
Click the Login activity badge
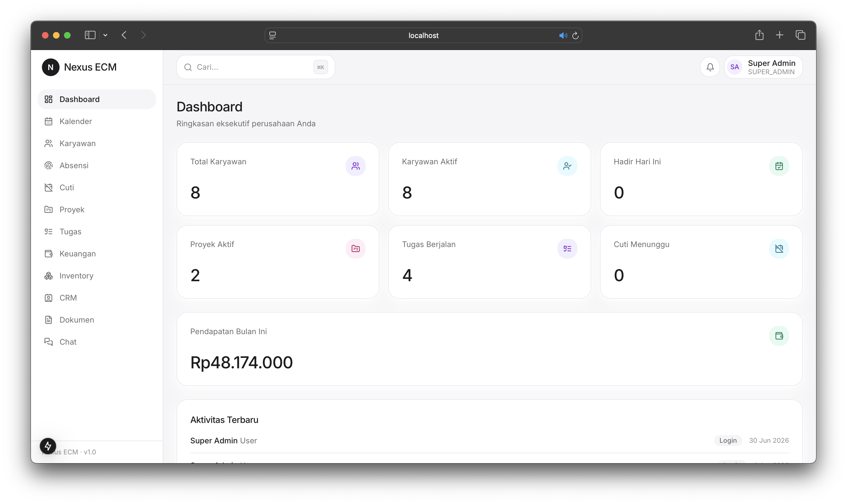728,440
